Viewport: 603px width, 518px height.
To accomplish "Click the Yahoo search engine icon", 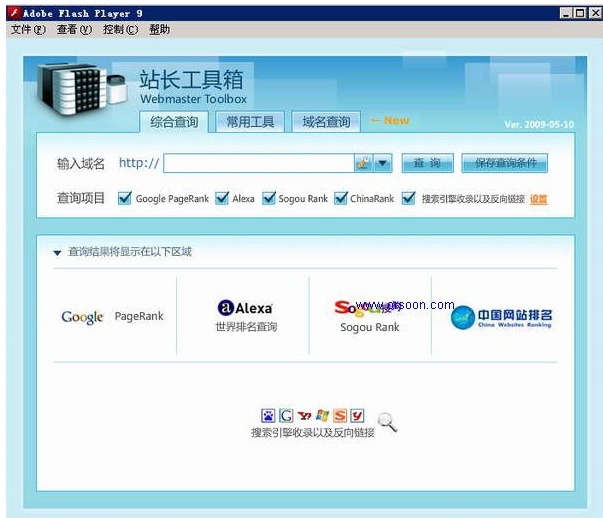I will 304,416.
